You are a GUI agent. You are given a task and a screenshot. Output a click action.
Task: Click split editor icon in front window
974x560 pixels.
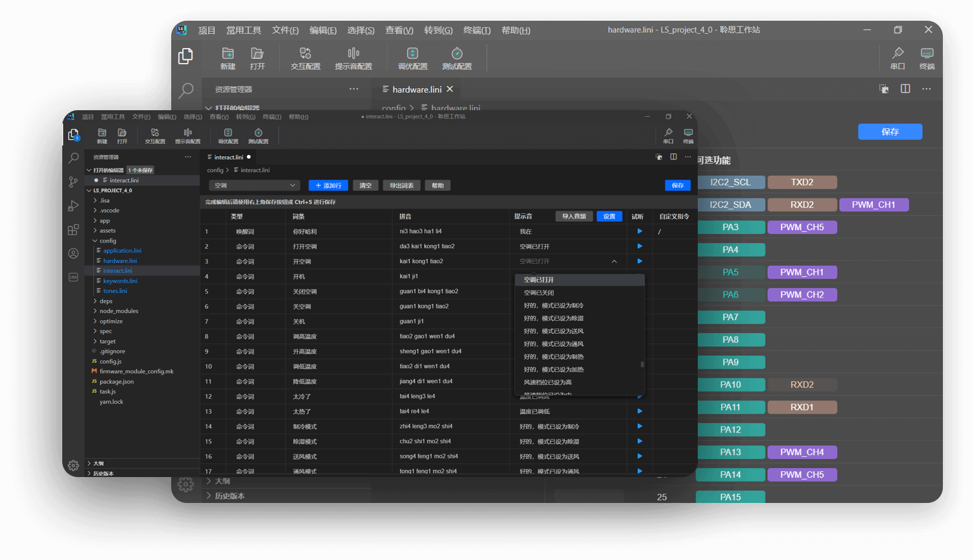[673, 157]
